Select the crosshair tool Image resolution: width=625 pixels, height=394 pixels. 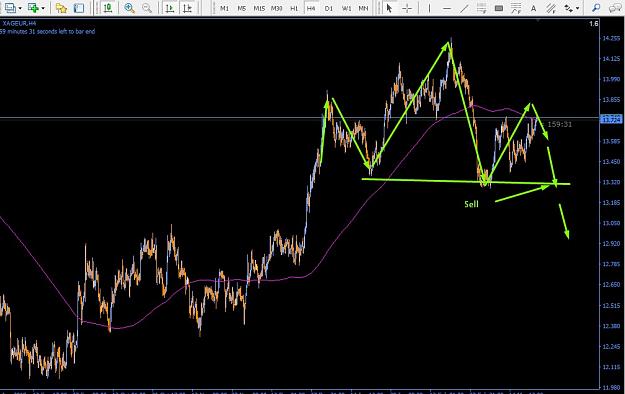407,8
